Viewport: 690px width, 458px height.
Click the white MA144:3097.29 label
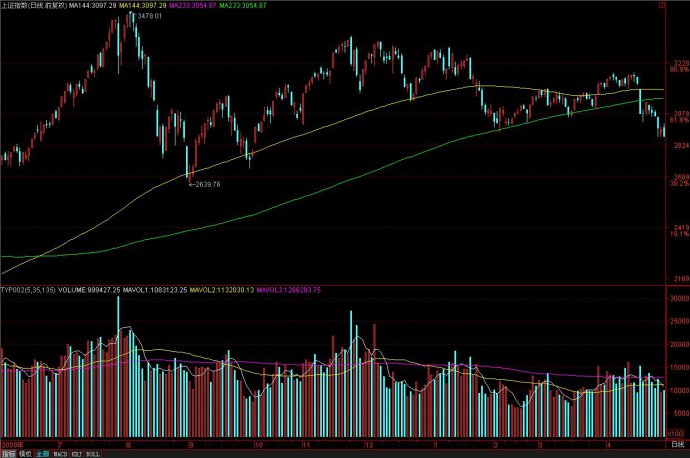(93, 5)
